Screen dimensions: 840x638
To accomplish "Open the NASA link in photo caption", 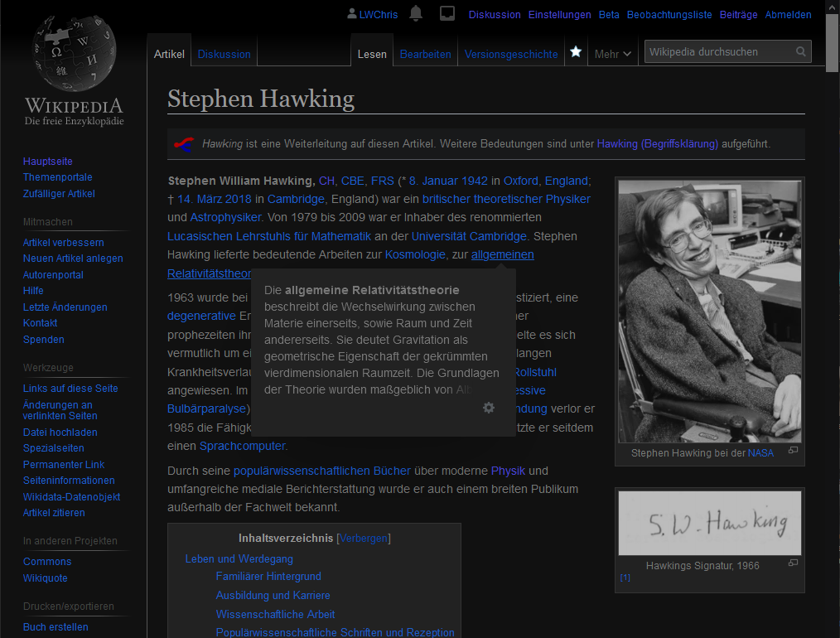I will click(x=760, y=453).
